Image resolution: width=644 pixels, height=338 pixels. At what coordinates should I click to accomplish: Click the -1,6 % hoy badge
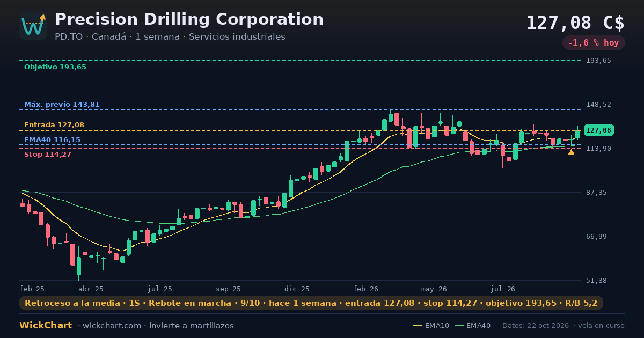click(x=594, y=43)
